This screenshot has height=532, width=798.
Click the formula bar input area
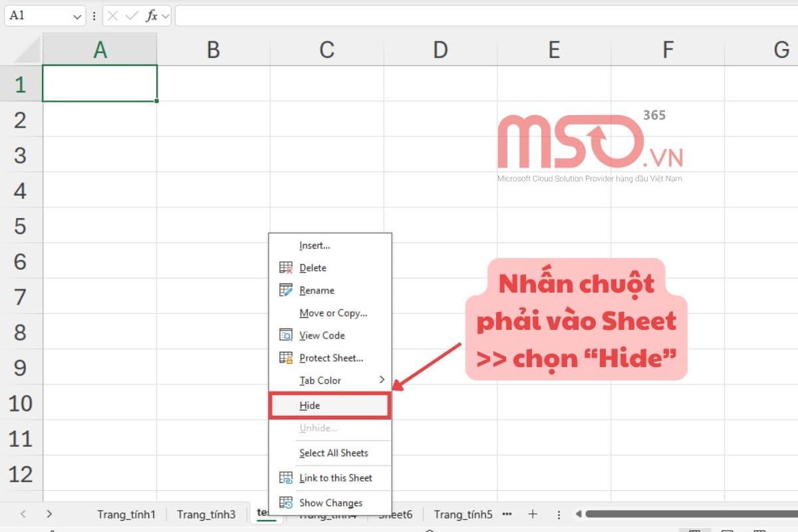point(486,15)
